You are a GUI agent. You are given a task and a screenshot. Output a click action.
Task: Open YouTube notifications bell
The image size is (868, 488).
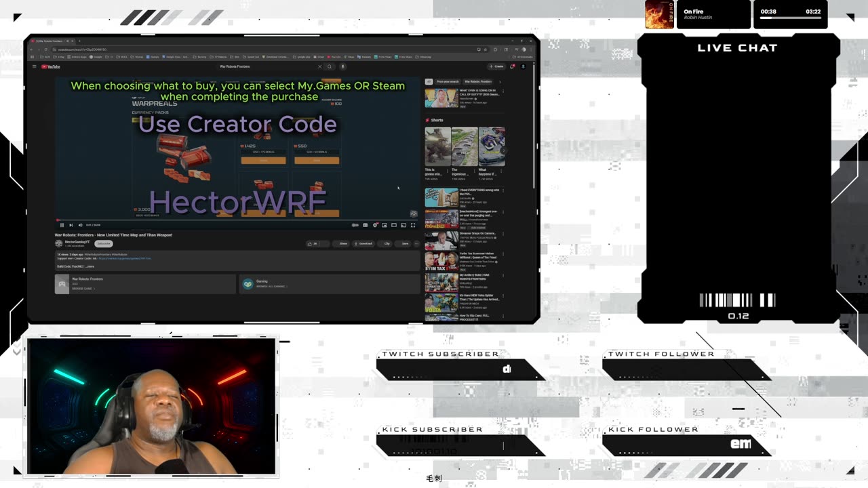pyautogui.click(x=512, y=66)
